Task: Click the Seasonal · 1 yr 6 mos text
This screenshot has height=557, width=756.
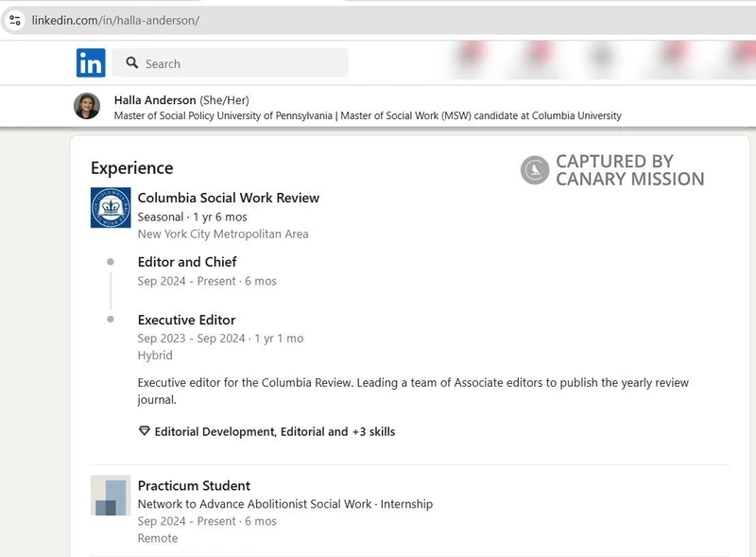Action: coord(193,218)
